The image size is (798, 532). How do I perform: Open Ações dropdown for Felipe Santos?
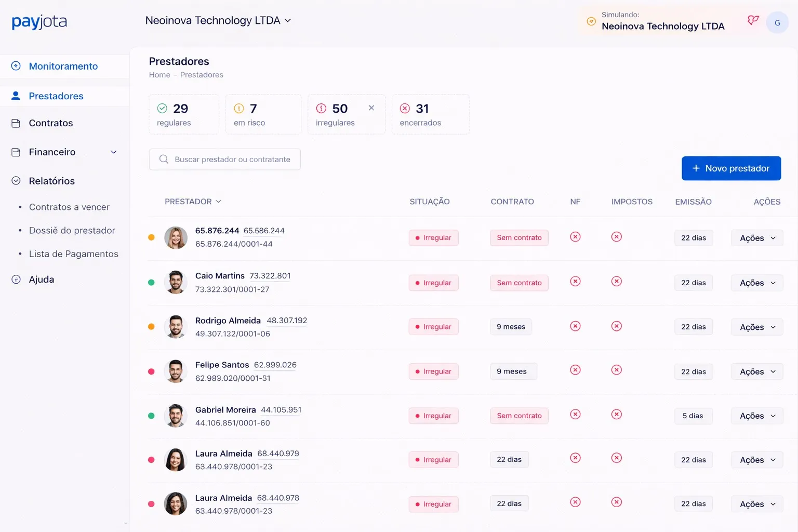757,371
